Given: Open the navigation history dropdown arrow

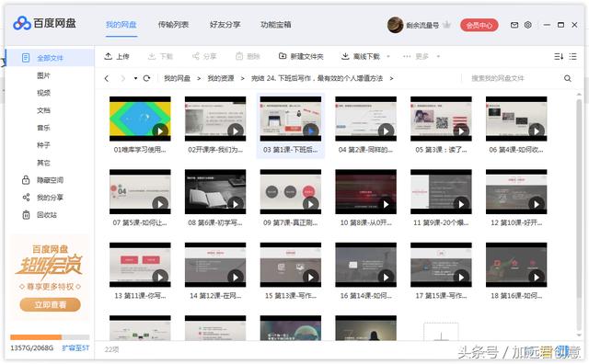Looking at the screenshot, I should (135, 78).
